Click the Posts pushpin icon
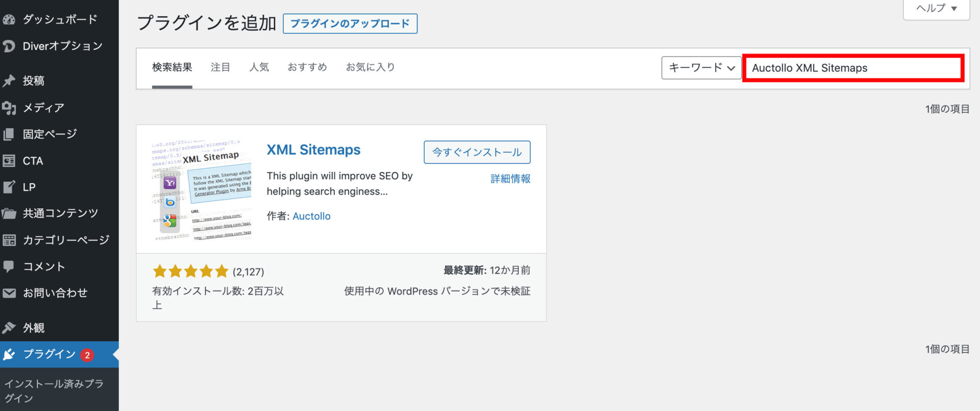 9,81
